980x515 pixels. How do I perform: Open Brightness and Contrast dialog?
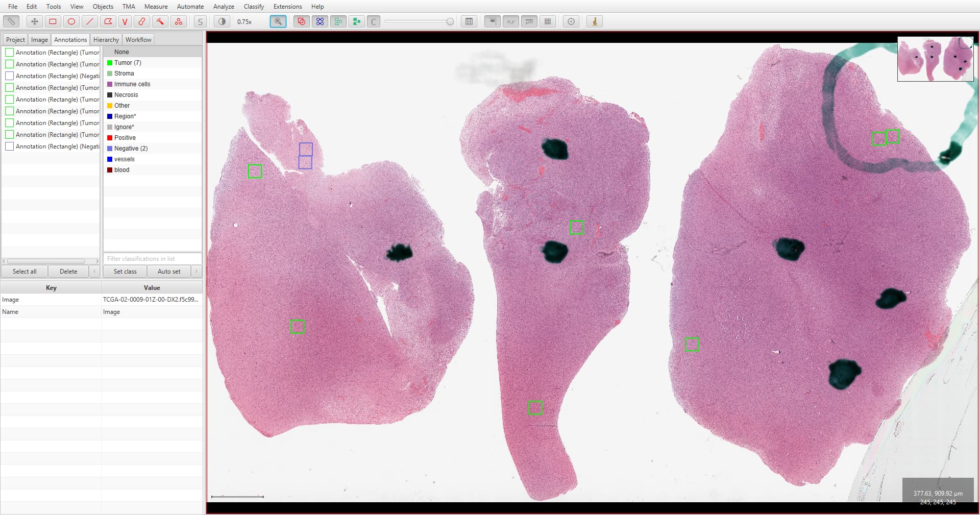pos(222,21)
